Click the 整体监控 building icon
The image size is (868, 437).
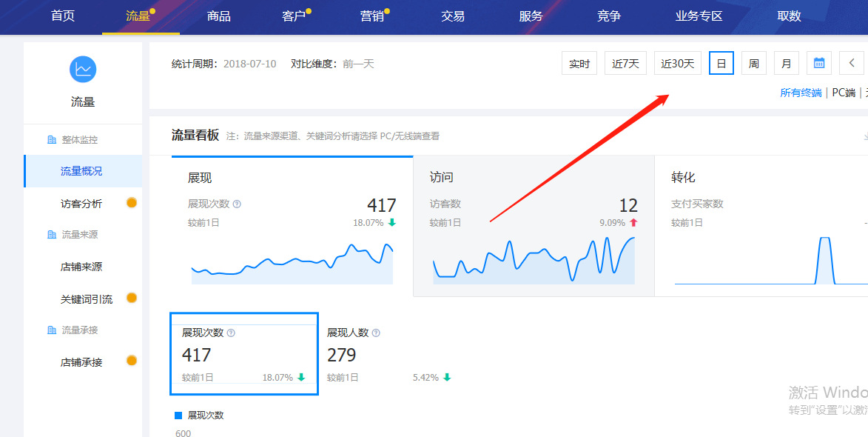[51, 139]
